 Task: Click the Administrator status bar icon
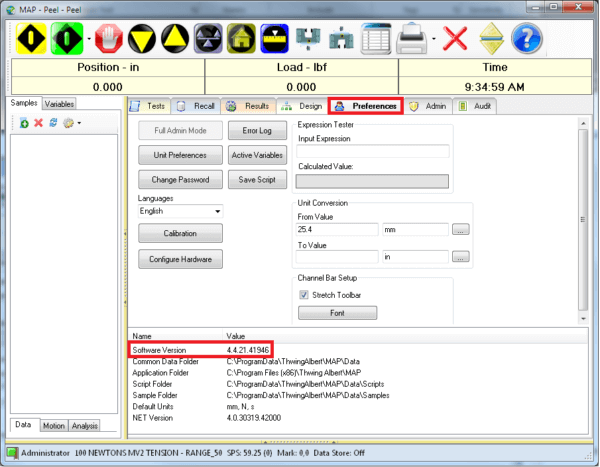tap(12, 453)
